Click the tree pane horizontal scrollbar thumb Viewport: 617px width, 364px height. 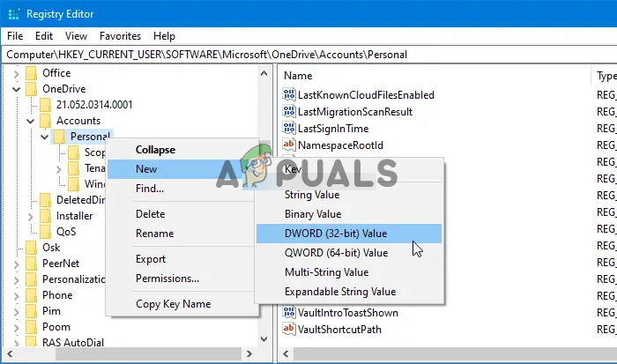[148, 353]
